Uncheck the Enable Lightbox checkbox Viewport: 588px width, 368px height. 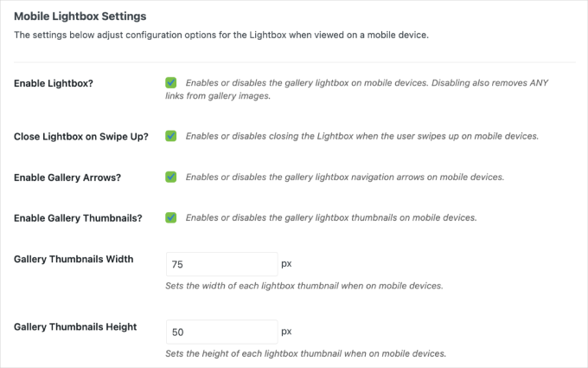pyautogui.click(x=171, y=83)
